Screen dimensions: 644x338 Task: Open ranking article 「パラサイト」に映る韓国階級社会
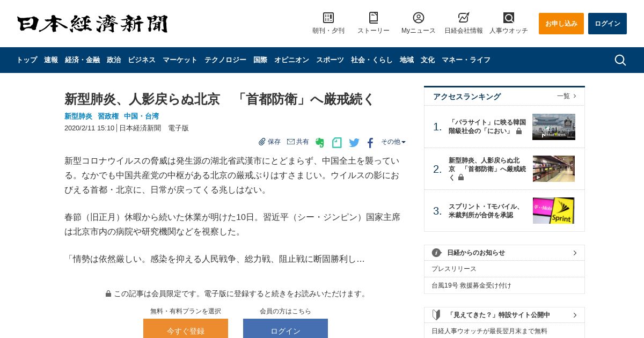click(x=487, y=127)
